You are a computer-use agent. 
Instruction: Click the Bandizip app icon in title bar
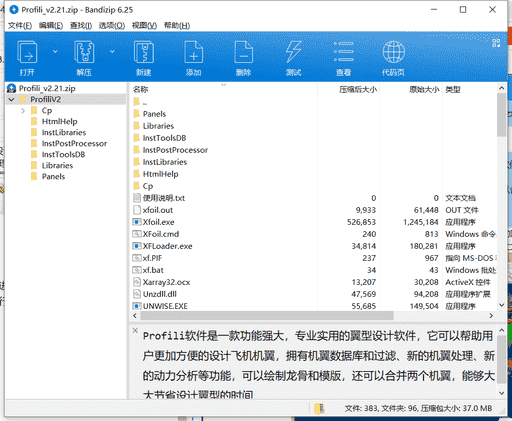[14, 10]
